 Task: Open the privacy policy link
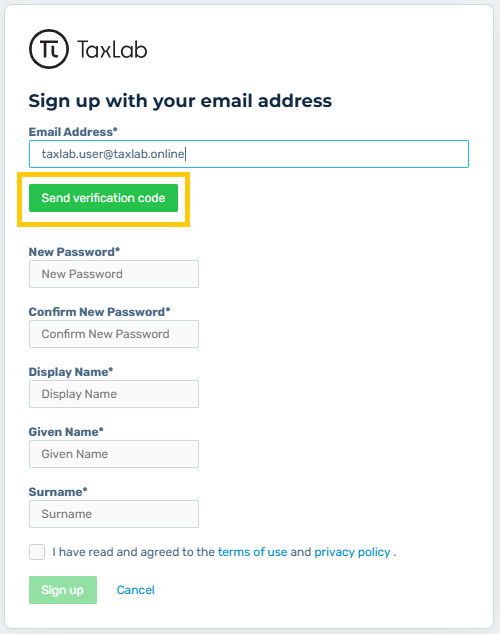click(352, 552)
